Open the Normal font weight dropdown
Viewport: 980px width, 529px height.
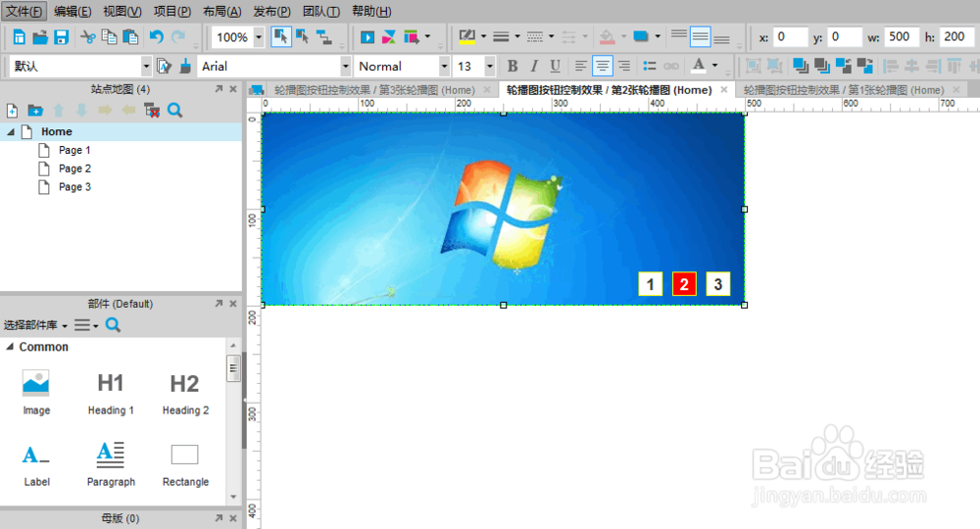tap(444, 66)
